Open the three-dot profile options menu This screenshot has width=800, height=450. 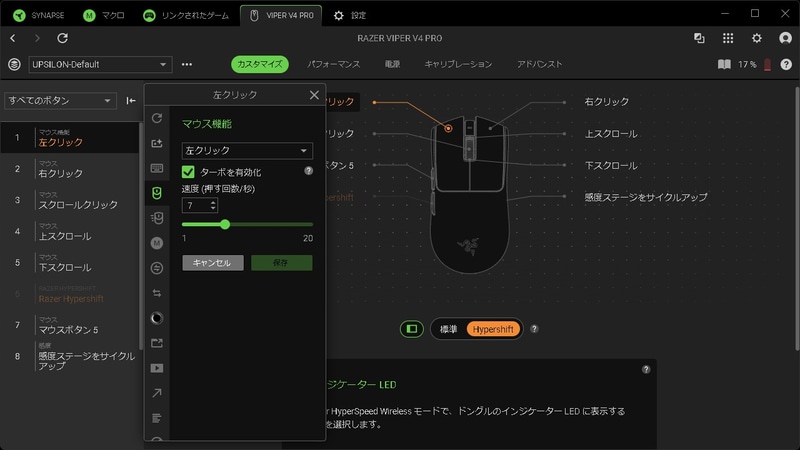tap(187, 64)
